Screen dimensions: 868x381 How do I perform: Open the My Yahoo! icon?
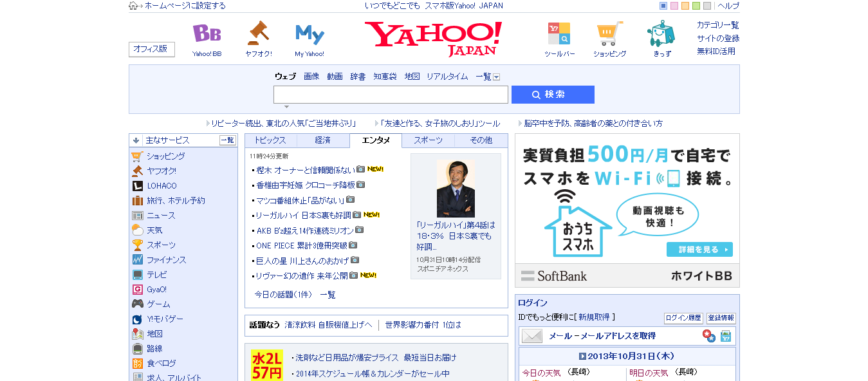(x=309, y=33)
